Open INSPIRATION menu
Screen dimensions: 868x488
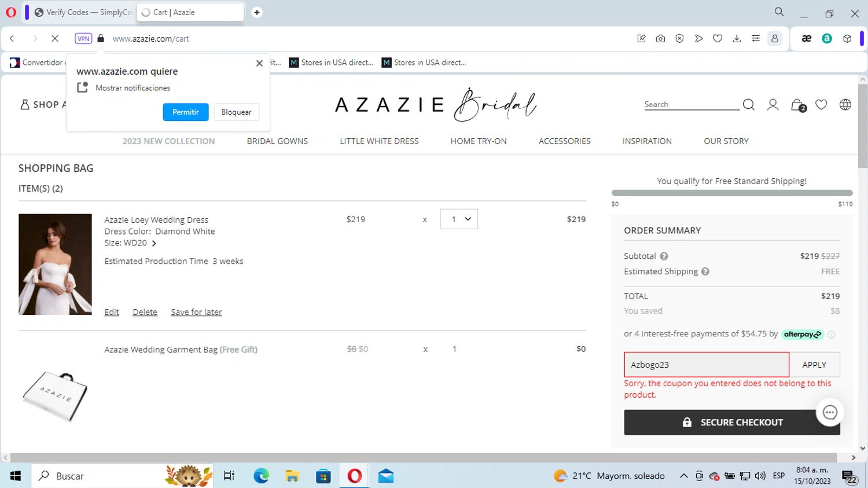tap(647, 141)
